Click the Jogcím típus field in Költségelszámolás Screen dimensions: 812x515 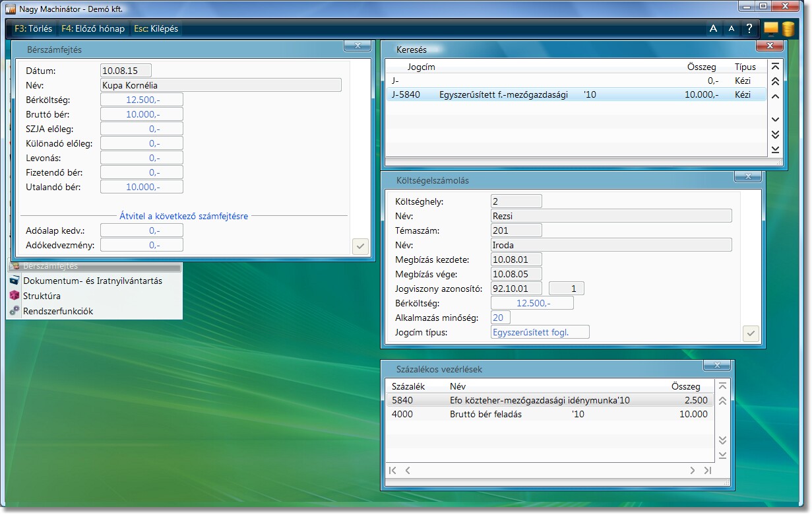(x=540, y=332)
